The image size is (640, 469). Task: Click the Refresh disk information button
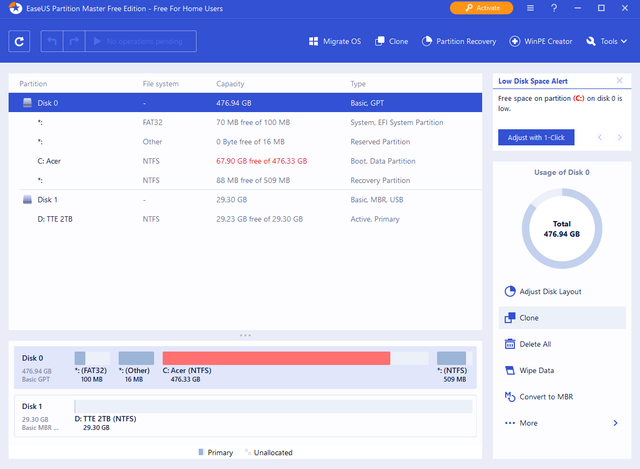click(20, 41)
